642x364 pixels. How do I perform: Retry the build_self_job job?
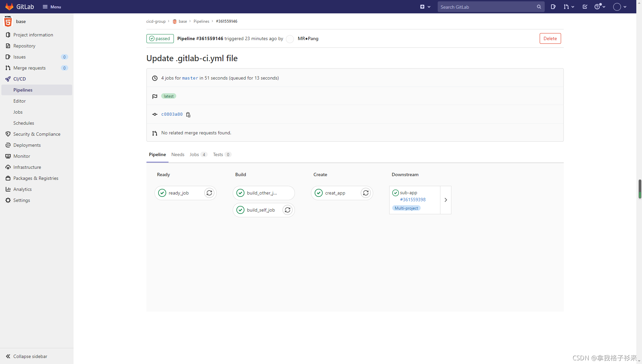[288, 210]
